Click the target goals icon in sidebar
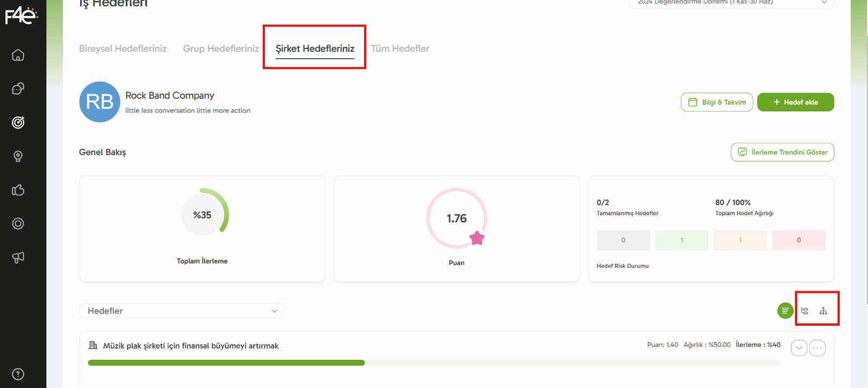868x388 pixels. [x=18, y=122]
